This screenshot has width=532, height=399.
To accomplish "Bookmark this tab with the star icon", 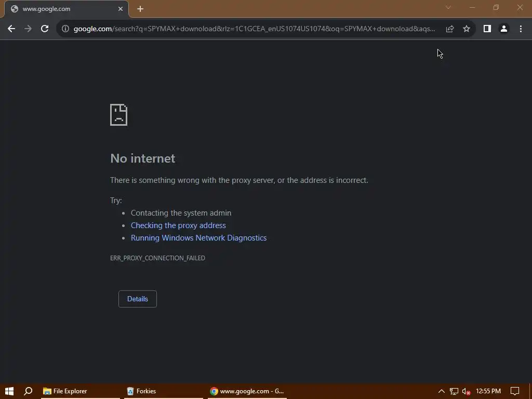I will 467,29.
